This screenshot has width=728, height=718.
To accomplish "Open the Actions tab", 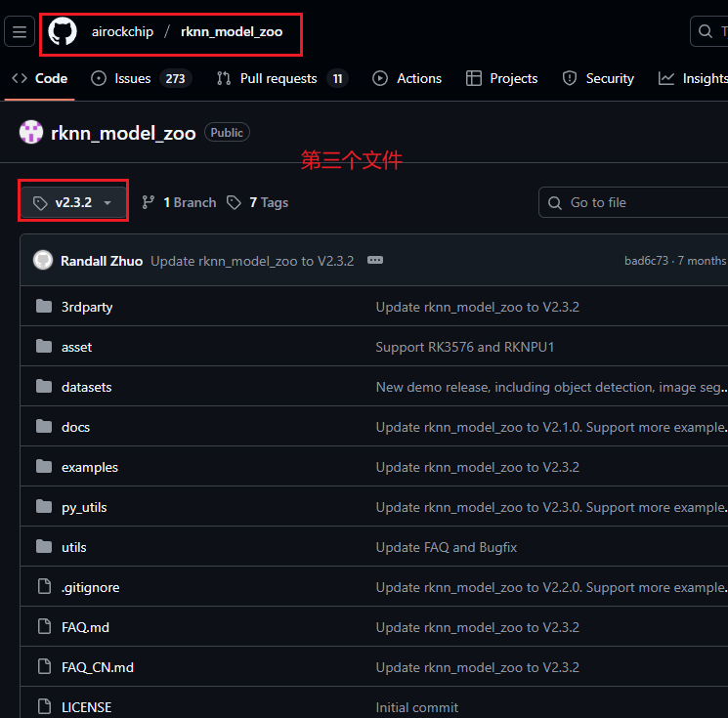I will pyautogui.click(x=407, y=78).
